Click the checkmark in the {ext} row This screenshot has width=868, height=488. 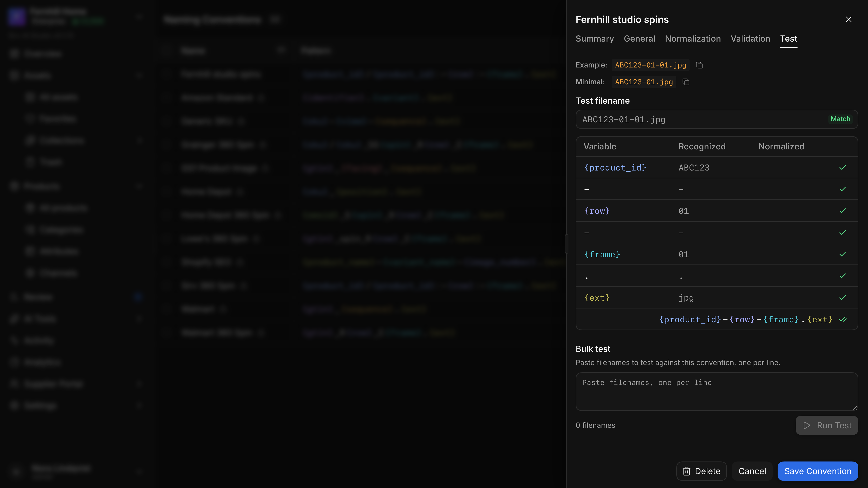(x=842, y=298)
